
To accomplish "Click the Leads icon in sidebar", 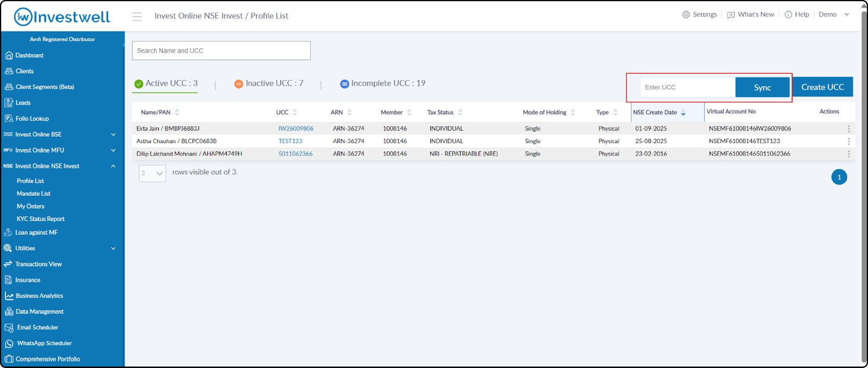I will [x=9, y=102].
